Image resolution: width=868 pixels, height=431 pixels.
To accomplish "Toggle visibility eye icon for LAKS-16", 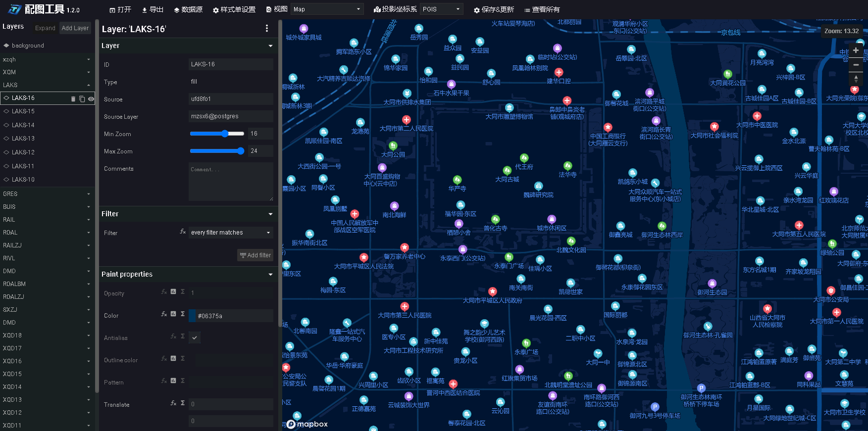I will [91, 99].
